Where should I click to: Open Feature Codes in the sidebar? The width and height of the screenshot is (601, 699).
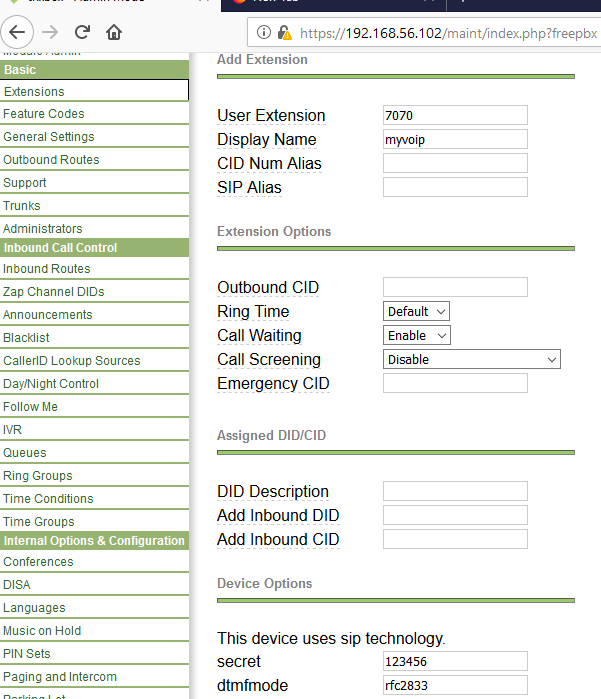[x=44, y=114]
